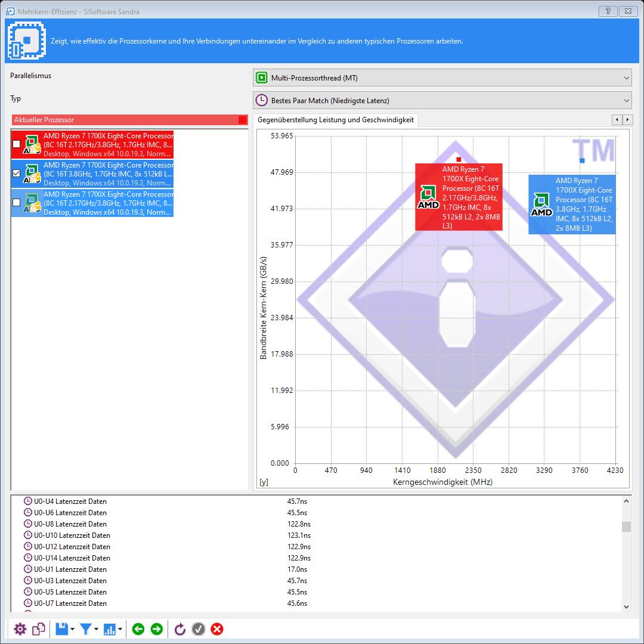Viewport: 644px width, 644px height.
Task: Select the U0-U8 Latenzzeit Daten row
Action: (316, 524)
